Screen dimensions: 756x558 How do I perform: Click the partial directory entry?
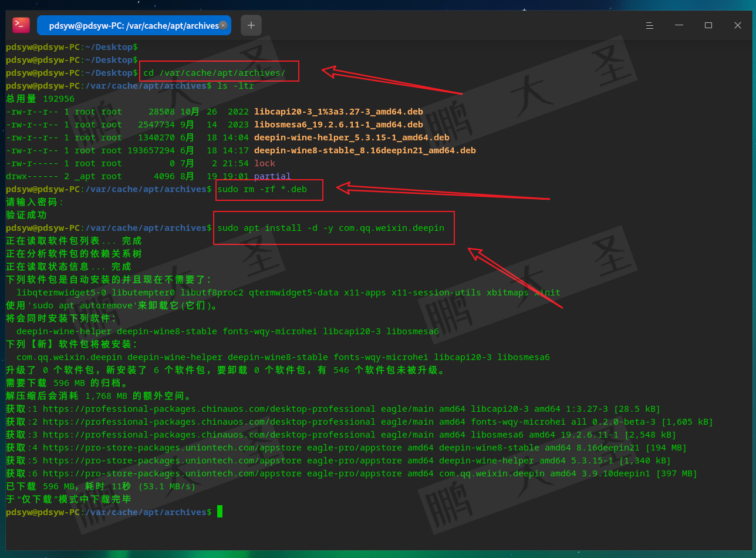click(x=272, y=176)
